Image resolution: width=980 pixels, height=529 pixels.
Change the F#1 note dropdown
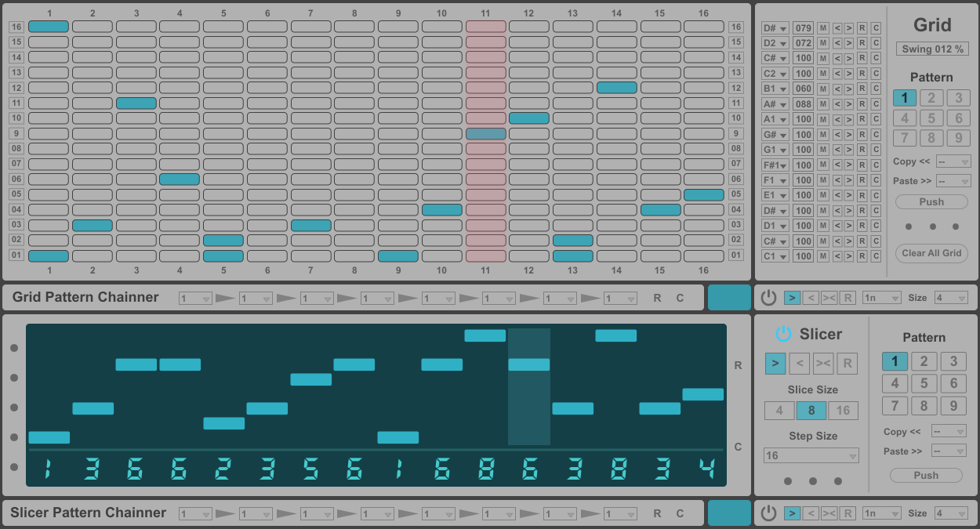click(775, 165)
